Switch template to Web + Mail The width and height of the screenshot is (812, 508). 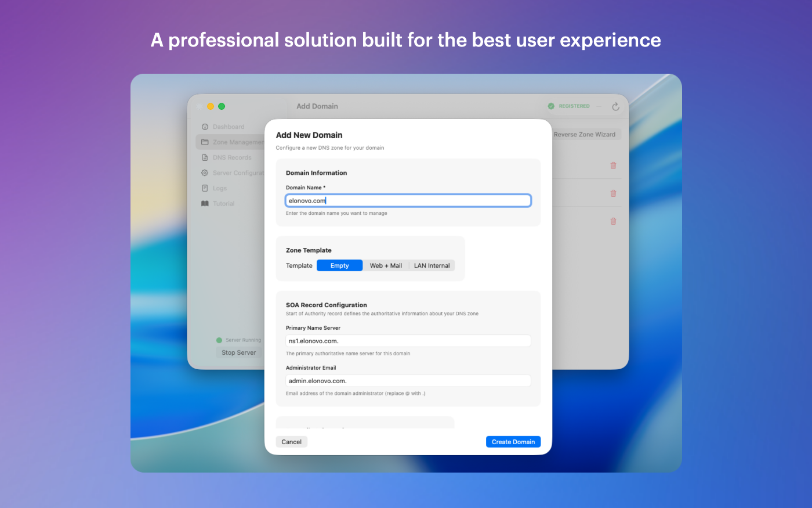point(386,266)
